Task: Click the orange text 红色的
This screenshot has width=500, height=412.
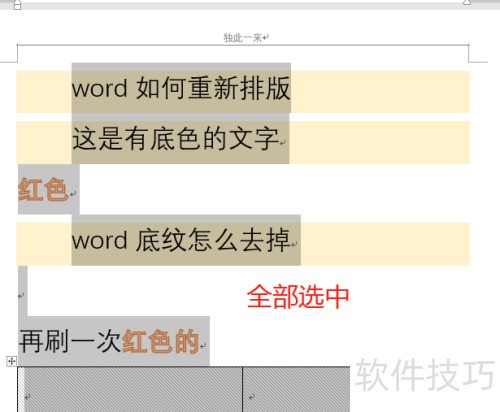Action: tap(161, 341)
